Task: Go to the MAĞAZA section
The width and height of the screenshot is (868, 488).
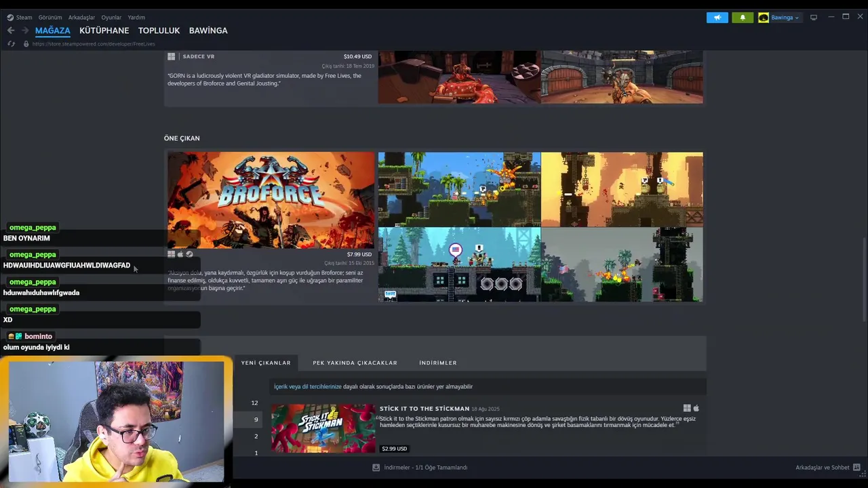Action: coord(53,30)
